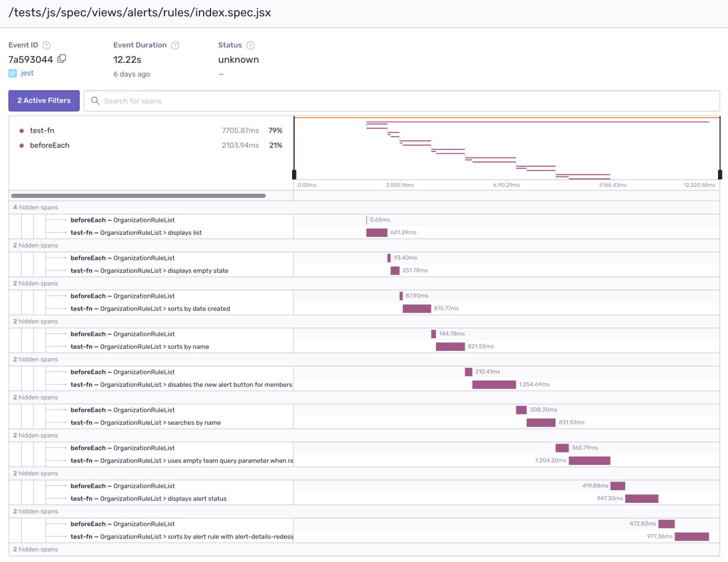This screenshot has height=562, width=728.
Task: Copy the Event ID 7a593044
Action: click(62, 59)
